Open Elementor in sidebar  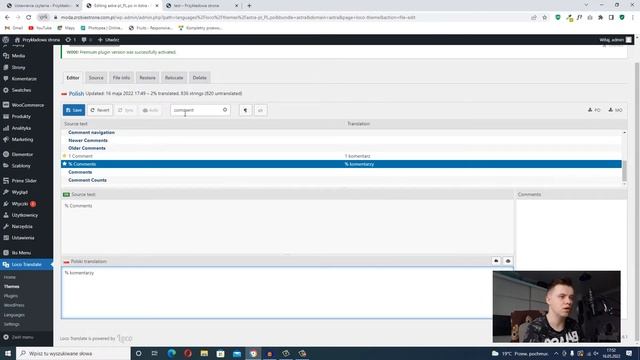click(22, 155)
